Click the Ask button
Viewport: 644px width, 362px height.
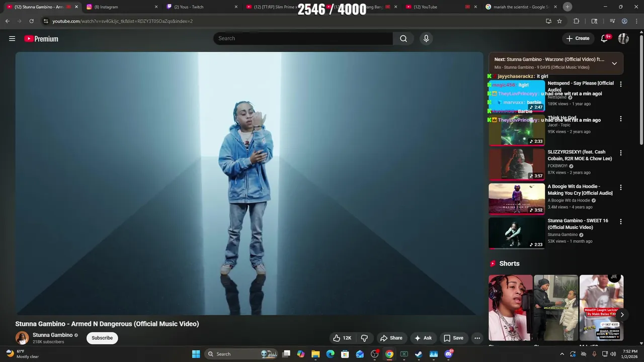(x=423, y=338)
